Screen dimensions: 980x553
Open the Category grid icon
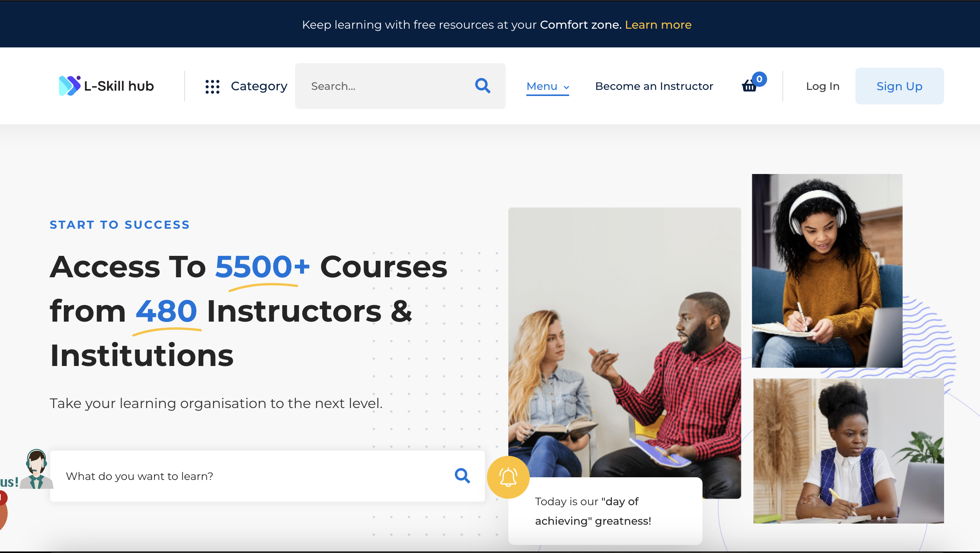click(x=212, y=86)
